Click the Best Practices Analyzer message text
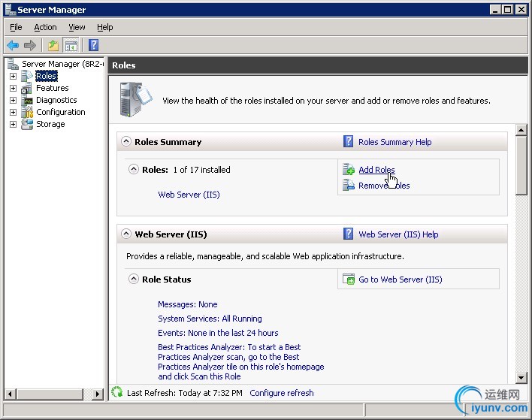 (241, 361)
